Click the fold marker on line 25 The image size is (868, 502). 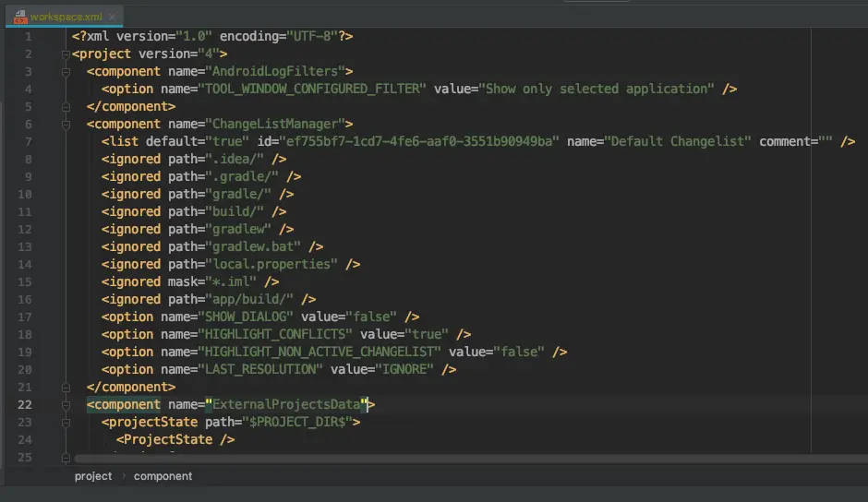click(x=66, y=458)
